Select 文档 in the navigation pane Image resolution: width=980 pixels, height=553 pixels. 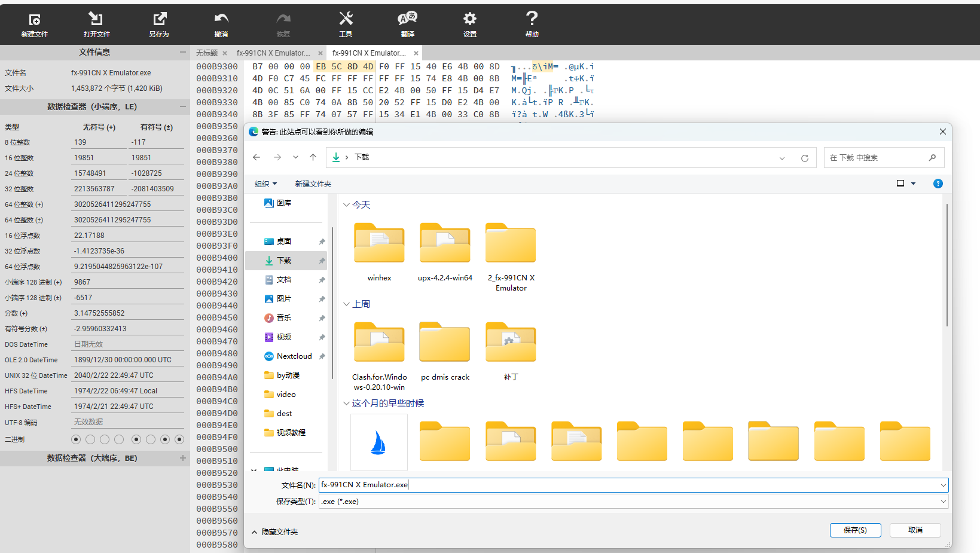(x=278, y=280)
